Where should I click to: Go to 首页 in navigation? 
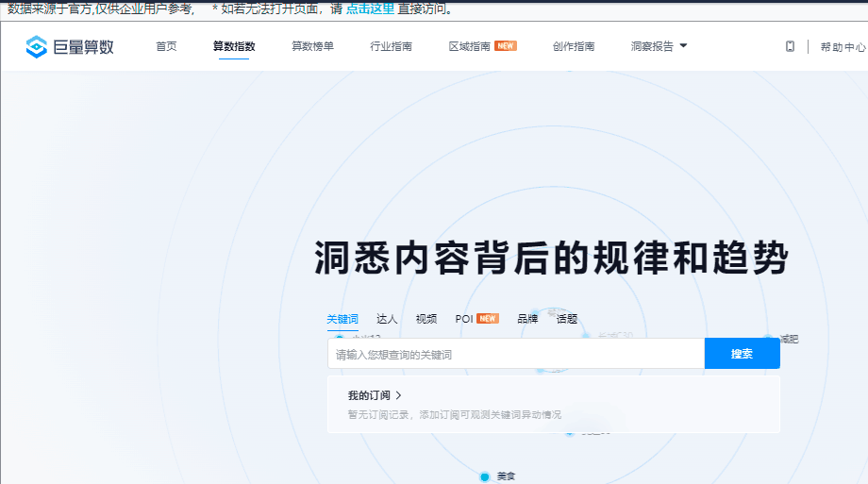[166, 46]
